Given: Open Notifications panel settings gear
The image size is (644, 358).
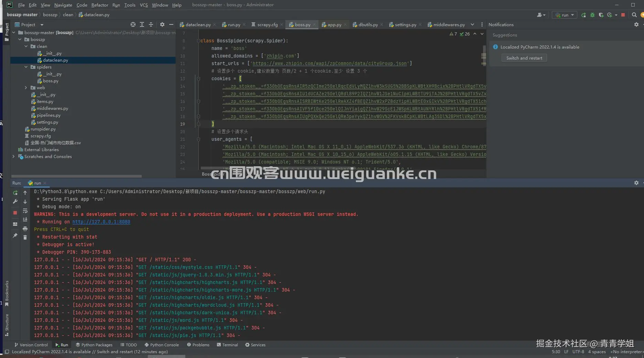Looking at the screenshot, I should pos(636,25).
